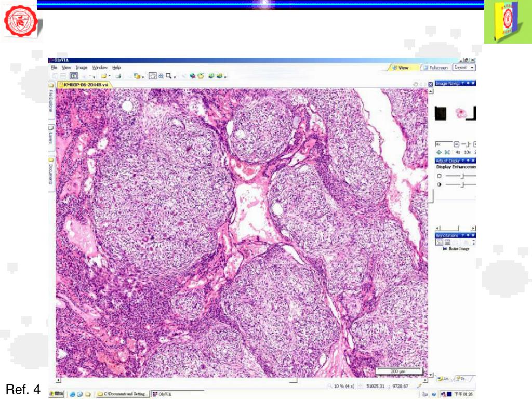
Task: Click the 4x zoom level input field
Action: pos(444,144)
